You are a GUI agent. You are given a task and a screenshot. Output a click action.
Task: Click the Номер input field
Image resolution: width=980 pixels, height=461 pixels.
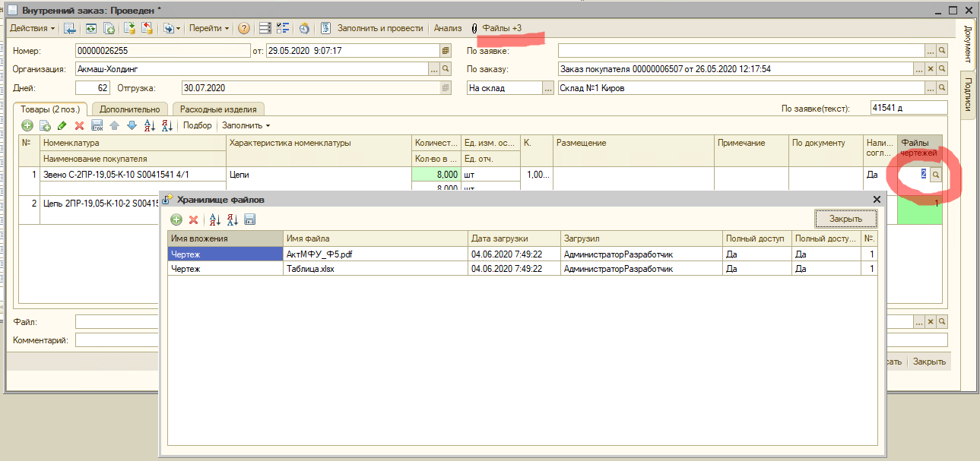point(162,51)
